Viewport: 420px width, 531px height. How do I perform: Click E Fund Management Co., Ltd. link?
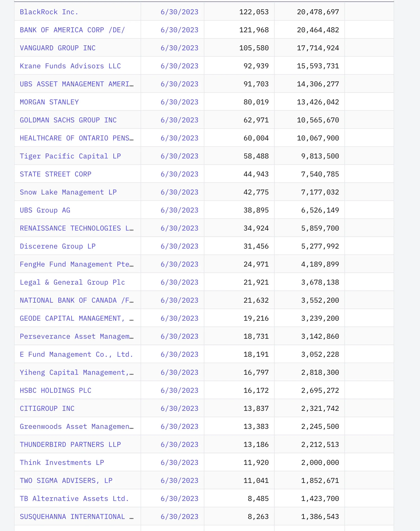point(76,354)
